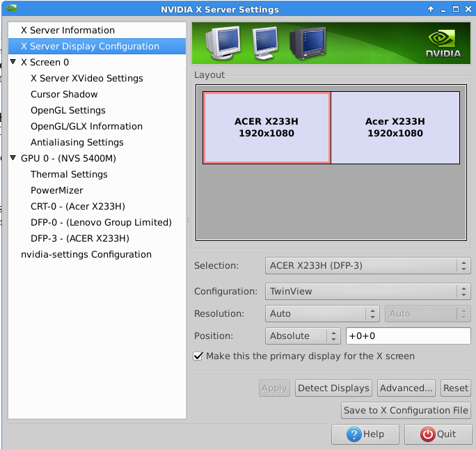Open the Selection dropdown showing ACER X233H (DFP-3)
The image size is (476, 449).
click(x=367, y=266)
